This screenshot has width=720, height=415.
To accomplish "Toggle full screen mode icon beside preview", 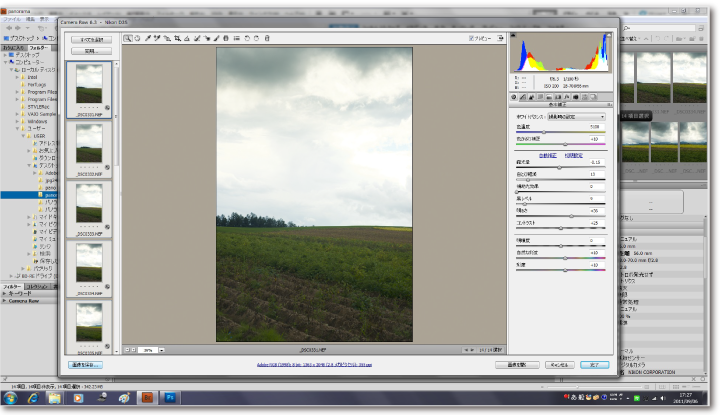I will (x=502, y=39).
